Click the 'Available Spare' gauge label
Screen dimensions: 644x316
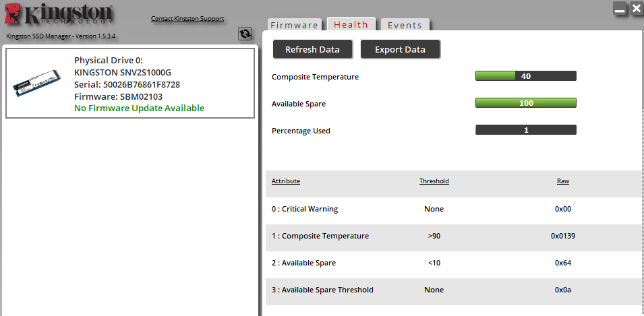click(299, 104)
